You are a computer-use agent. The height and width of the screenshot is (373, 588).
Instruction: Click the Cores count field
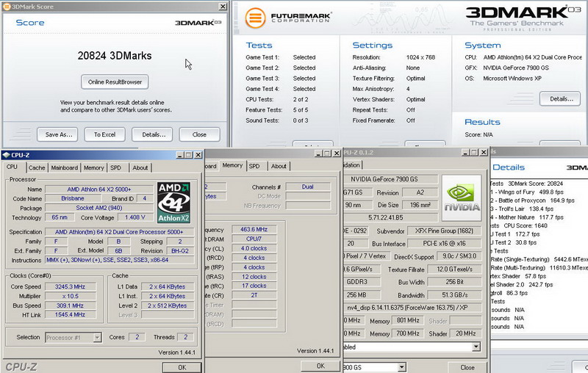[137, 337]
